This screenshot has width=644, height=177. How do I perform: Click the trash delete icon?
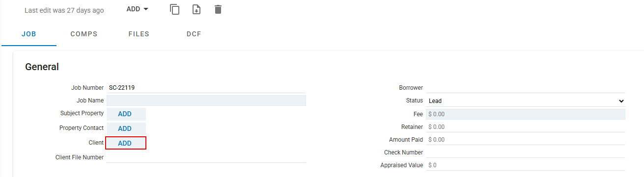(218, 9)
